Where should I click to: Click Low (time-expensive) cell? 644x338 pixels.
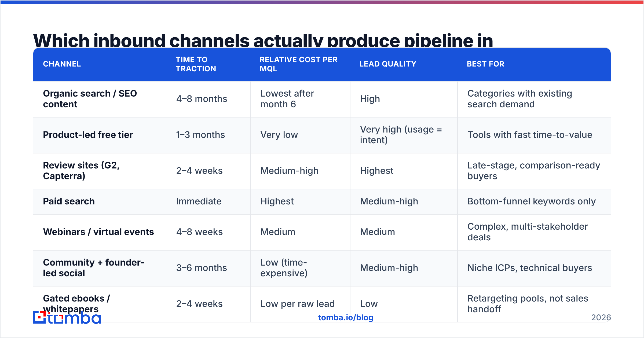(x=300, y=268)
